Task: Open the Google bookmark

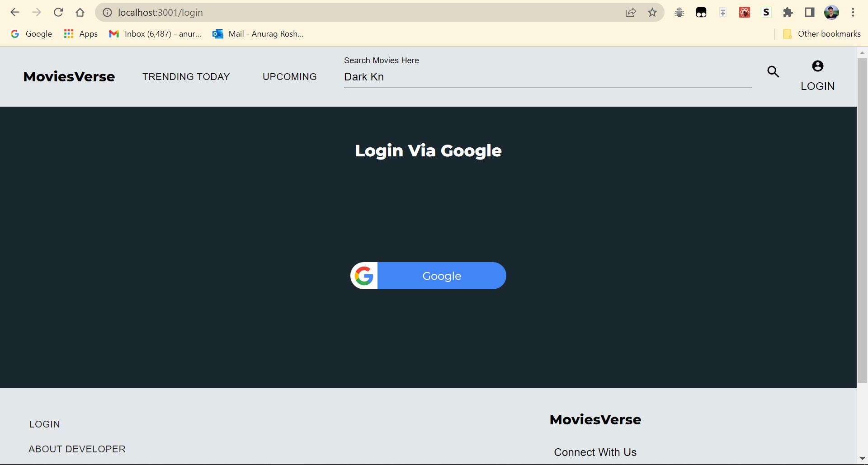Action: [31, 34]
